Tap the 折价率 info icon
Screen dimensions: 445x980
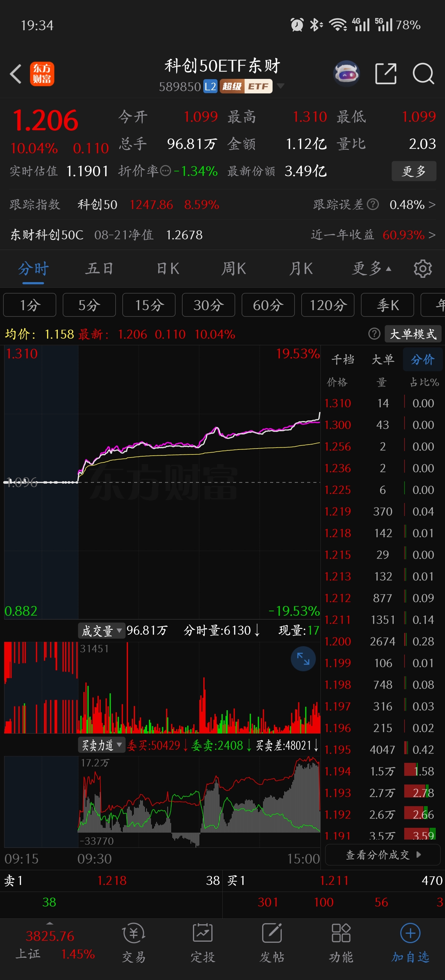[166, 171]
